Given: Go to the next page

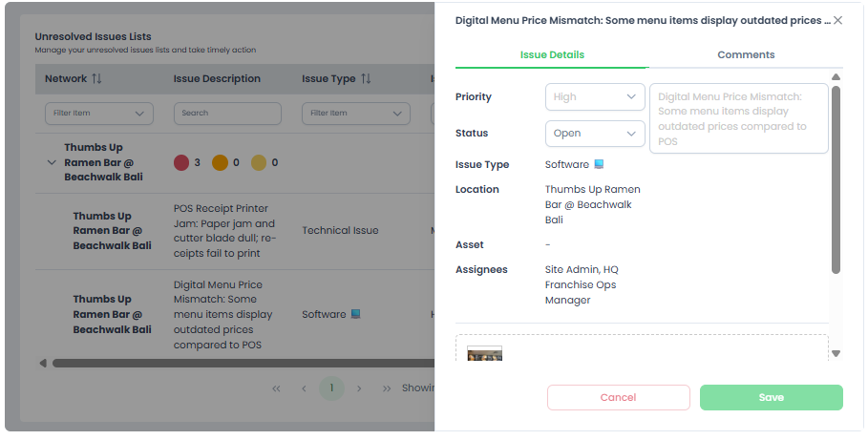Looking at the screenshot, I should [359, 388].
